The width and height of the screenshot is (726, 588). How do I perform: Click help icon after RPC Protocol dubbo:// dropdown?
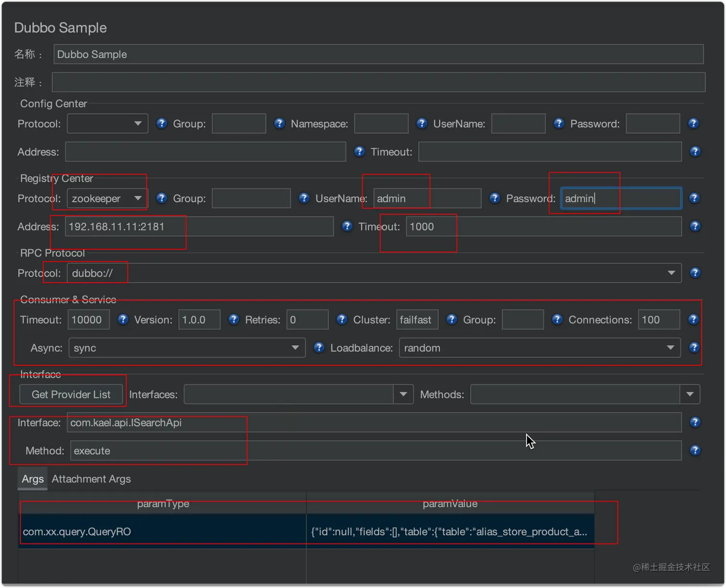(x=695, y=273)
